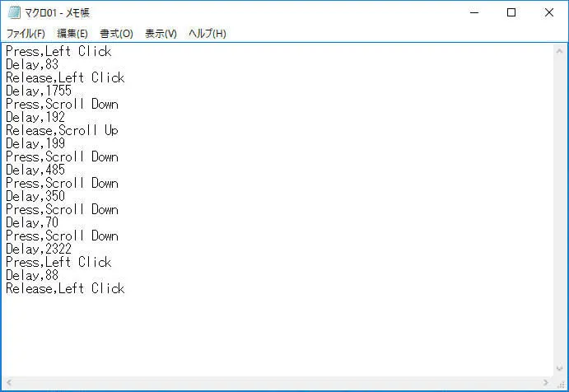Click the horizontal scrollbar left arrow
Screen dimensions: 569x392
tap(9, 382)
